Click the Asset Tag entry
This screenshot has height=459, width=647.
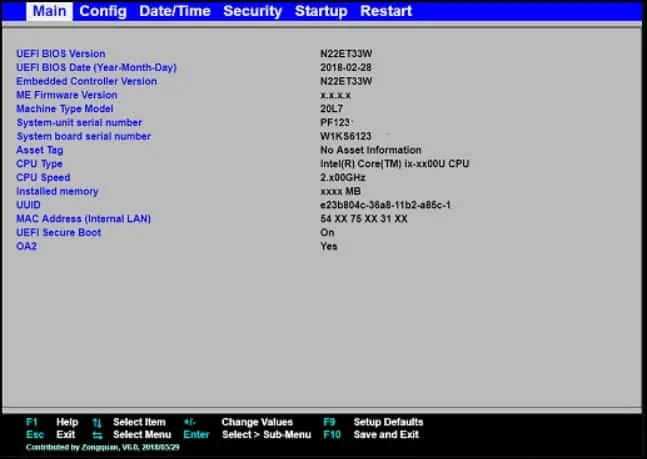[x=40, y=150]
